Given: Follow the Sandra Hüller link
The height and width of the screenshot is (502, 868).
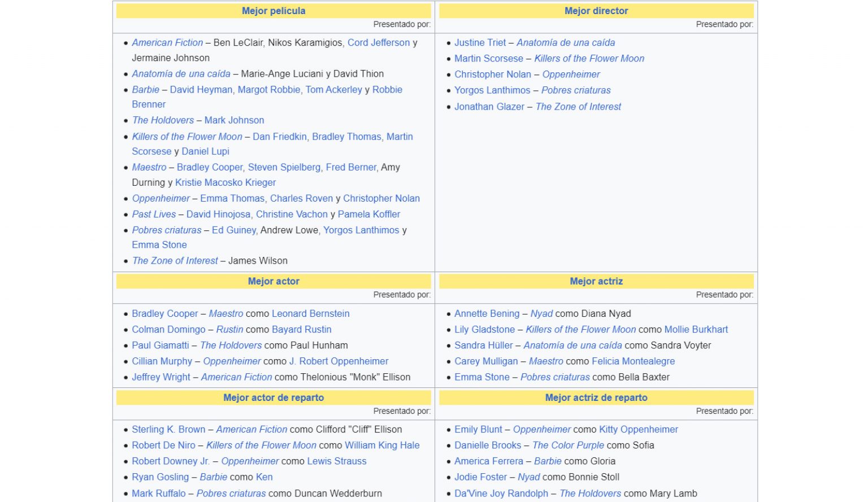Looking at the screenshot, I should 484,345.
